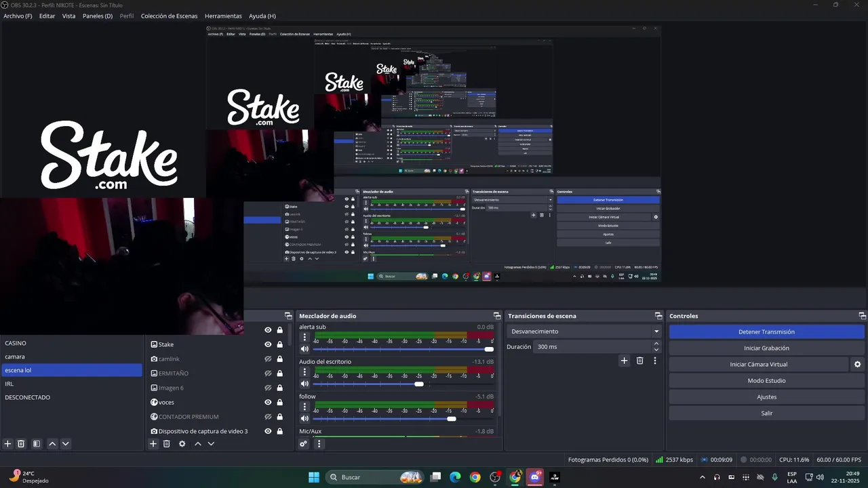Image resolution: width=868 pixels, height=488 pixels.
Task: Undock the scene transitions panel
Action: point(658,316)
